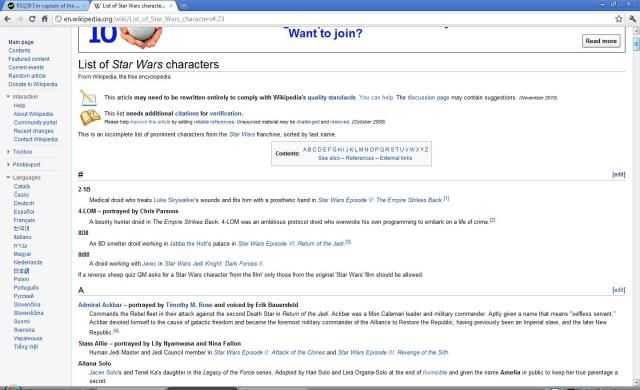Click the Read more banner button

coord(601,41)
